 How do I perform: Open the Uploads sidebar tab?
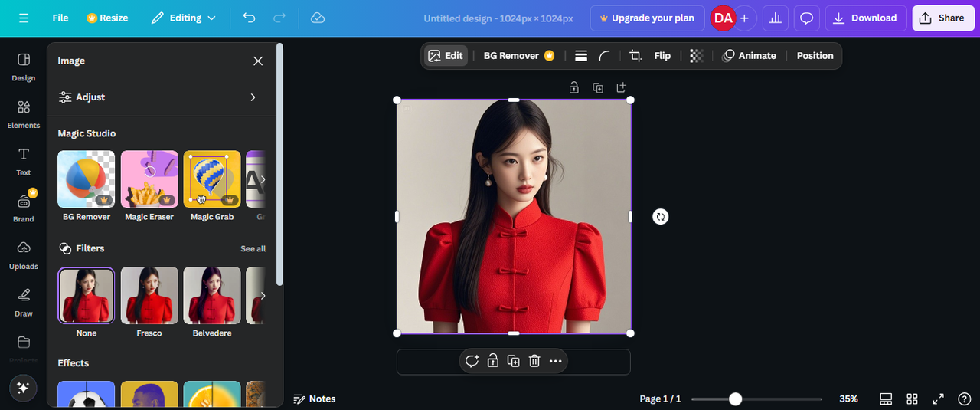(x=24, y=255)
